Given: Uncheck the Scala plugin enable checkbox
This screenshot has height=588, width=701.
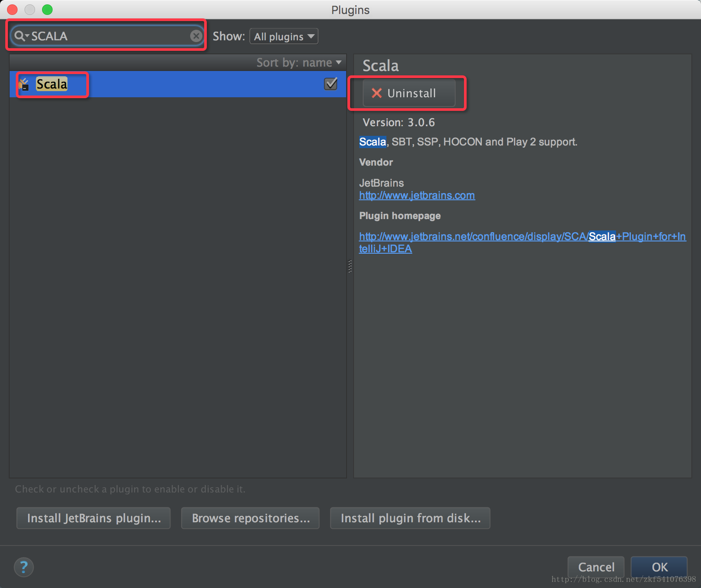Looking at the screenshot, I should tap(331, 83).
